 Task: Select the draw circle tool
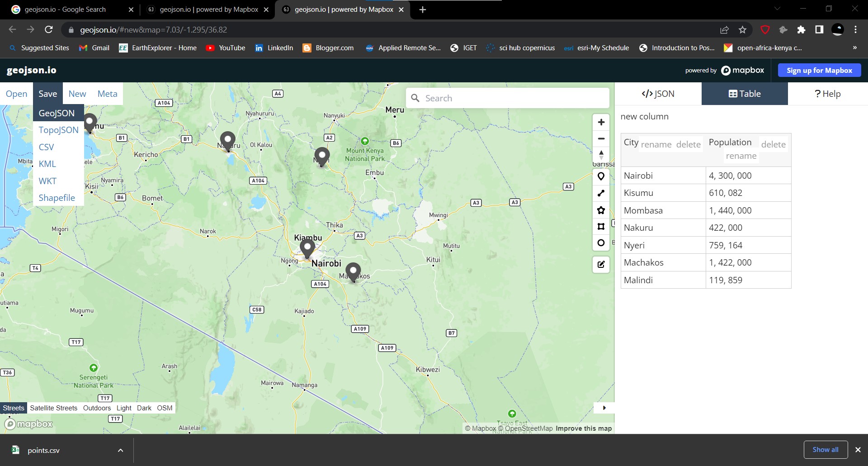pos(601,243)
